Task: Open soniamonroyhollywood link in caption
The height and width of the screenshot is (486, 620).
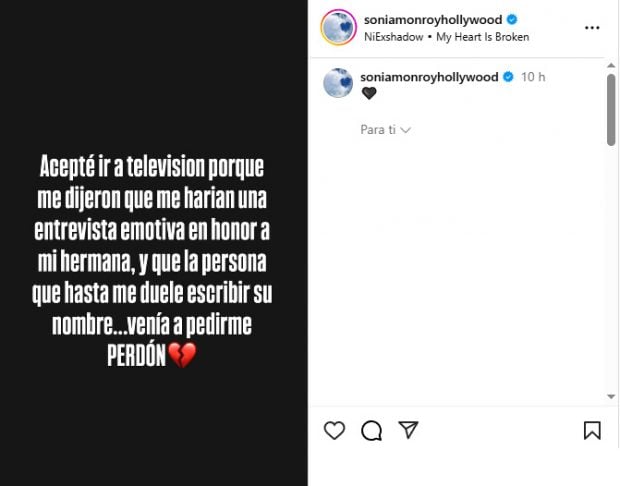Action: click(x=429, y=77)
